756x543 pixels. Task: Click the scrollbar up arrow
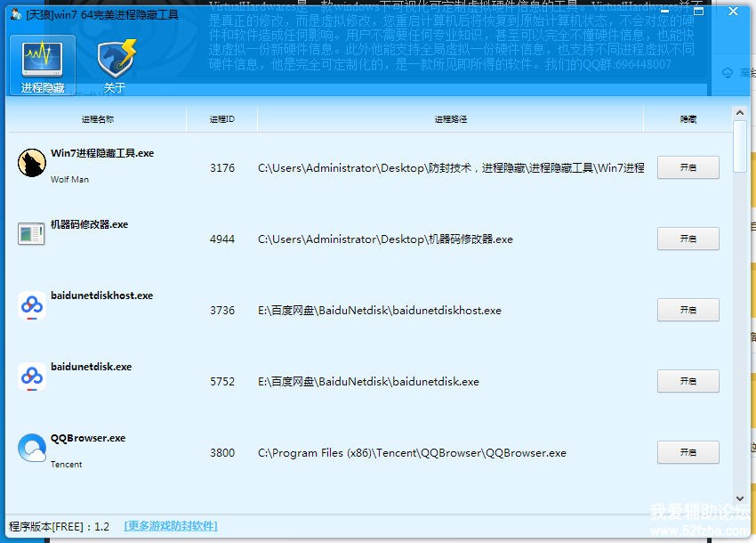pyautogui.click(x=740, y=113)
